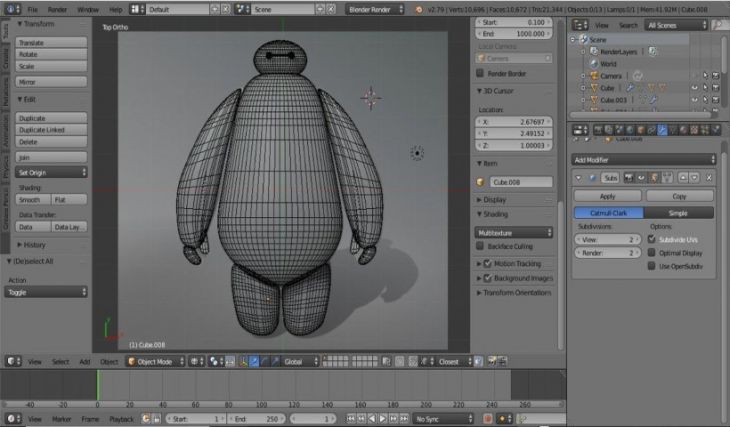Screen dimensions: 730x427
Task: Open the 3D view Select menu
Action: click(x=60, y=361)
